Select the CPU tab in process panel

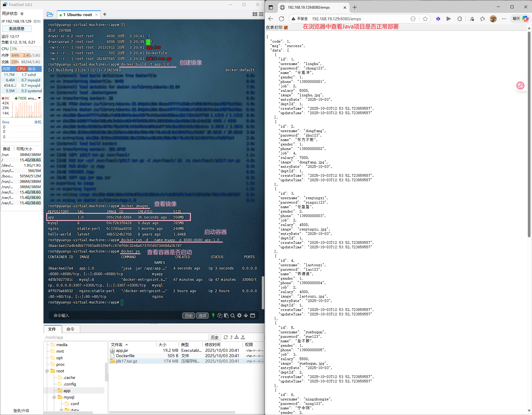click(x=21, y=69)
